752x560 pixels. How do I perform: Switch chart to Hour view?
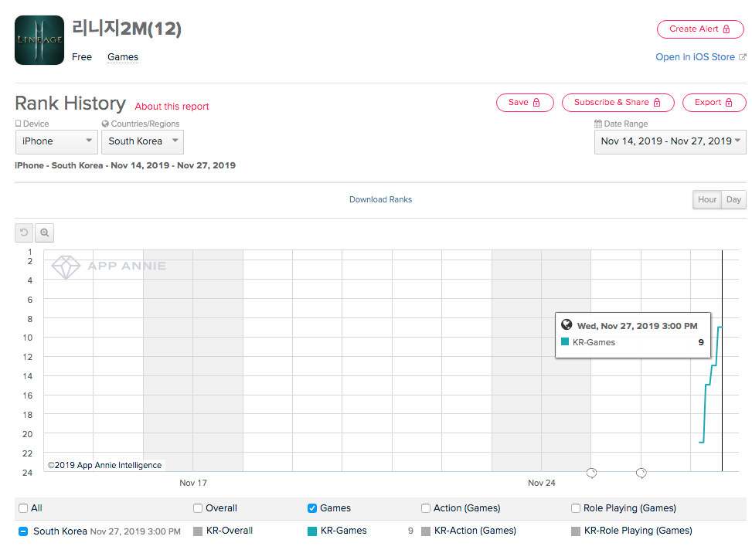(x=707, y=199)
